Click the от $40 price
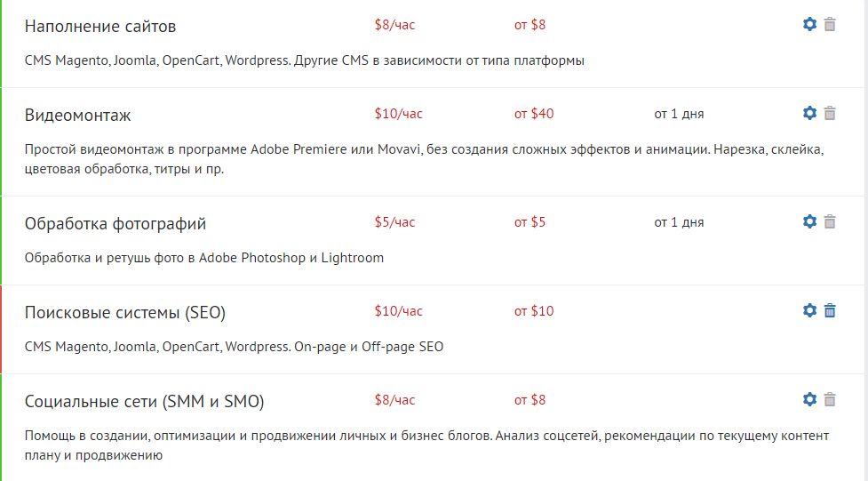 click(534, 114)
